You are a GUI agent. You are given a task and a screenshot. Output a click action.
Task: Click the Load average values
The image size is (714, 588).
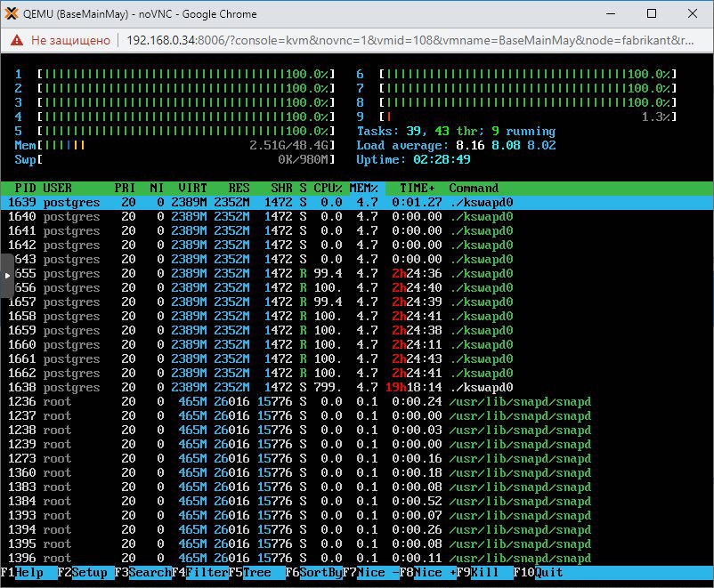pos(506,146)
